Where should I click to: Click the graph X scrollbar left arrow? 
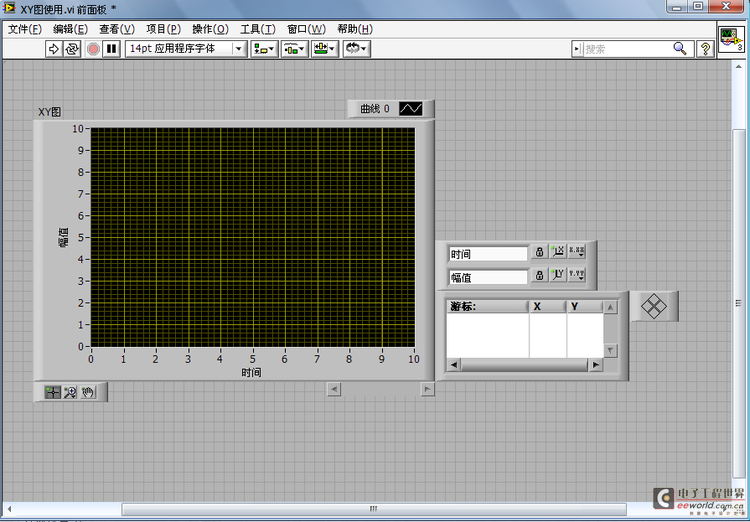point(334,389)
